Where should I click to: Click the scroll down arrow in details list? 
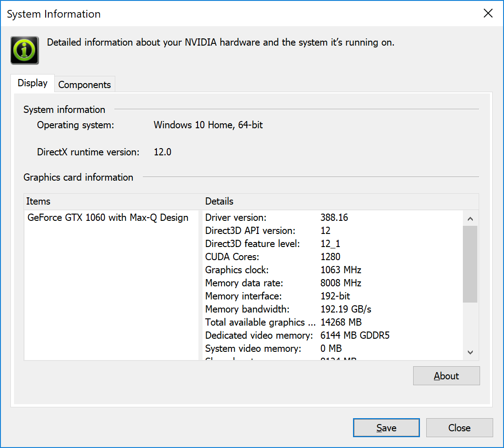pos(470,352)
